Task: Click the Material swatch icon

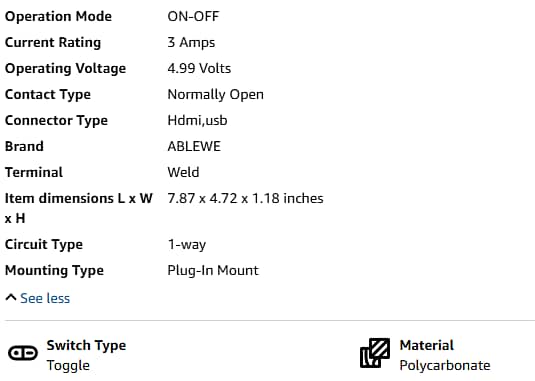Action: point(375,353)
